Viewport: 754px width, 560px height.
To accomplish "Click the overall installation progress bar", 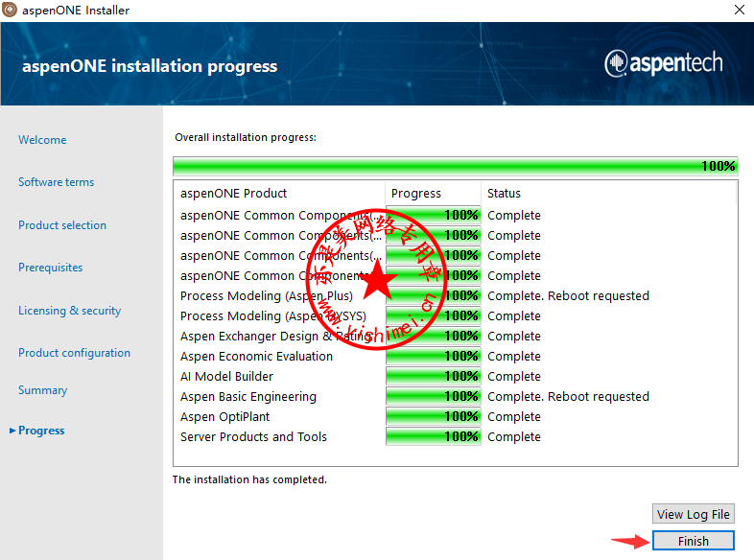I will click(456, 166).
